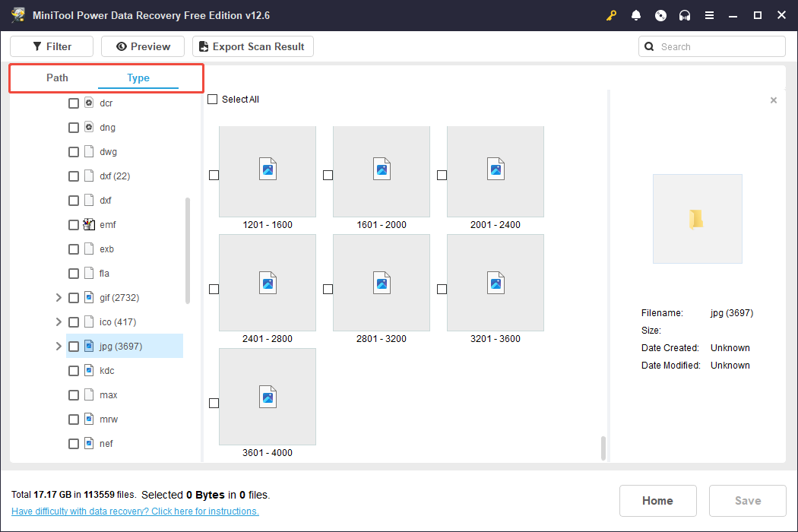Screen dimensions: 798x532
Task: Tick the jpg (3697) checkbox
Action: click(74, 347)
